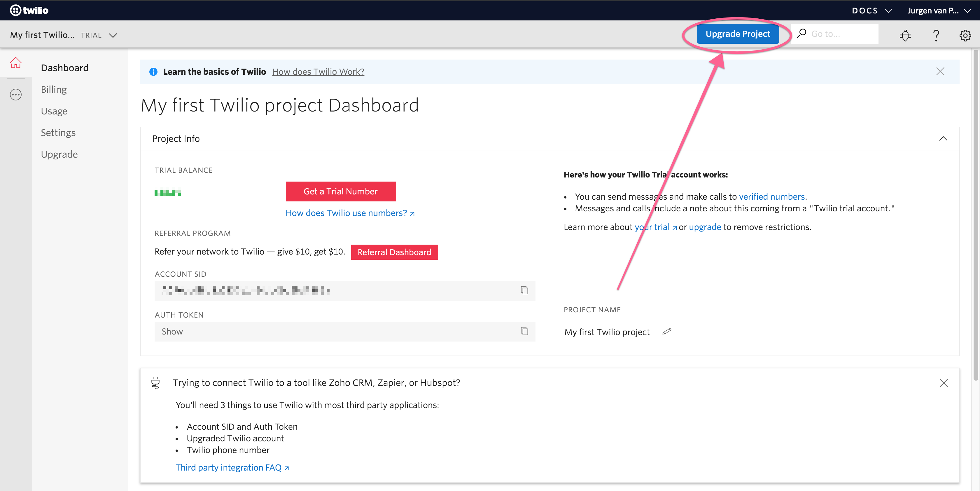Open the debugger bug icon
This screenshot has height=491, width=980.
(905, 35)
